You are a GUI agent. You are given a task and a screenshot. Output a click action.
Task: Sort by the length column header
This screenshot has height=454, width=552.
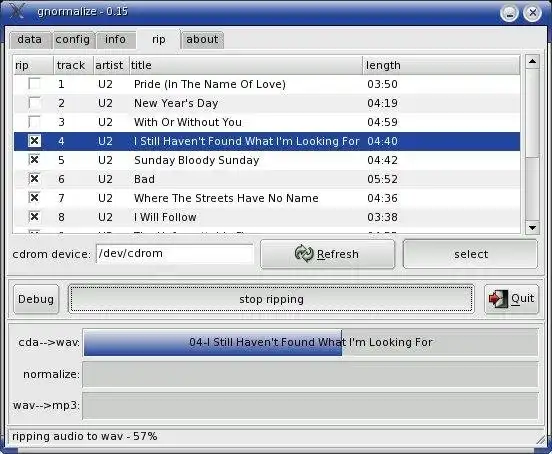point(441,65)
